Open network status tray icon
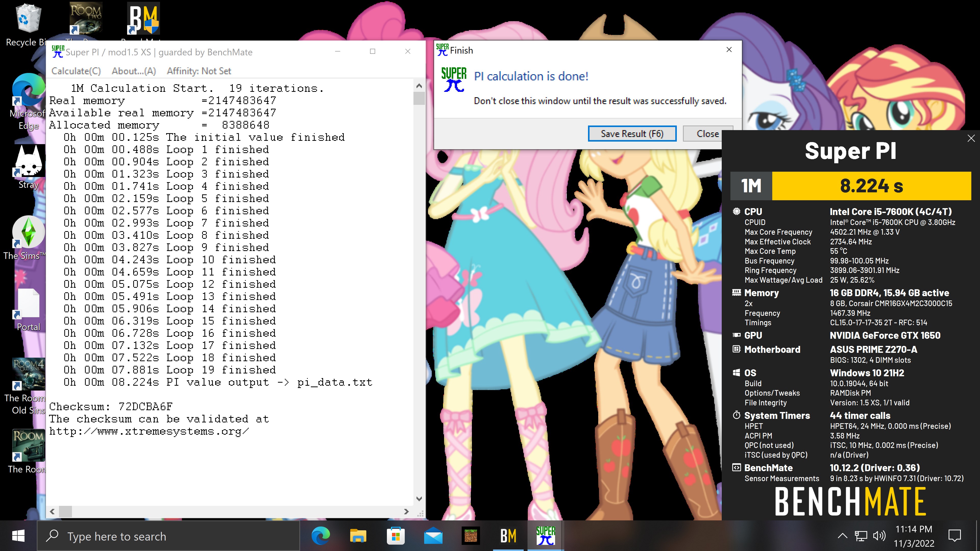 [x=861, y=536]
